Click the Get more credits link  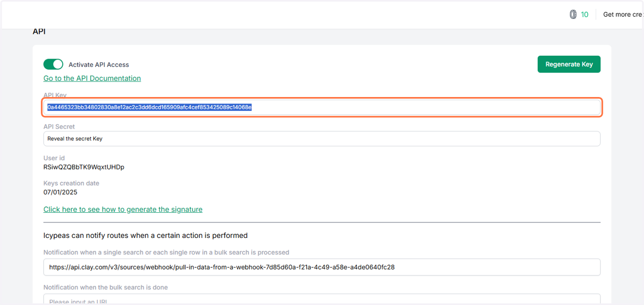point(623,14)
